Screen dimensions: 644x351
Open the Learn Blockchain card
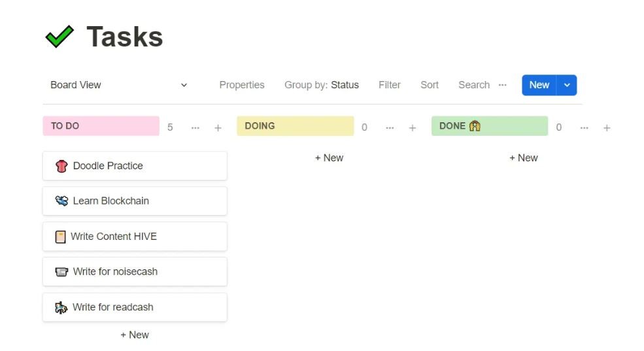(x=135, y=201)
